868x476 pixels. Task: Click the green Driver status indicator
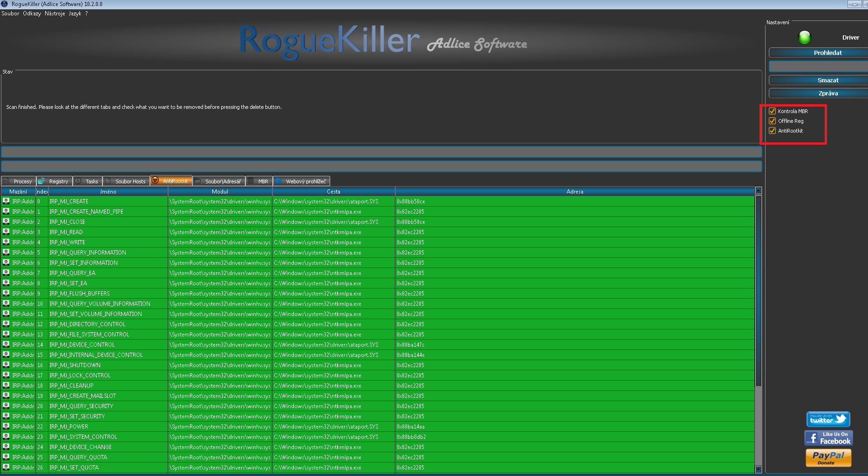coord(805,37)
